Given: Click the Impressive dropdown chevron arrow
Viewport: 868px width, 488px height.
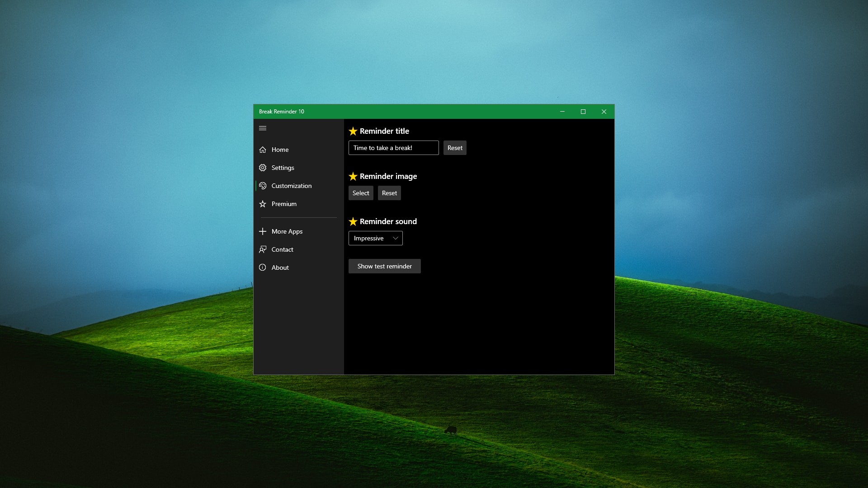Looking at the screenshot, I should [396, 238].
